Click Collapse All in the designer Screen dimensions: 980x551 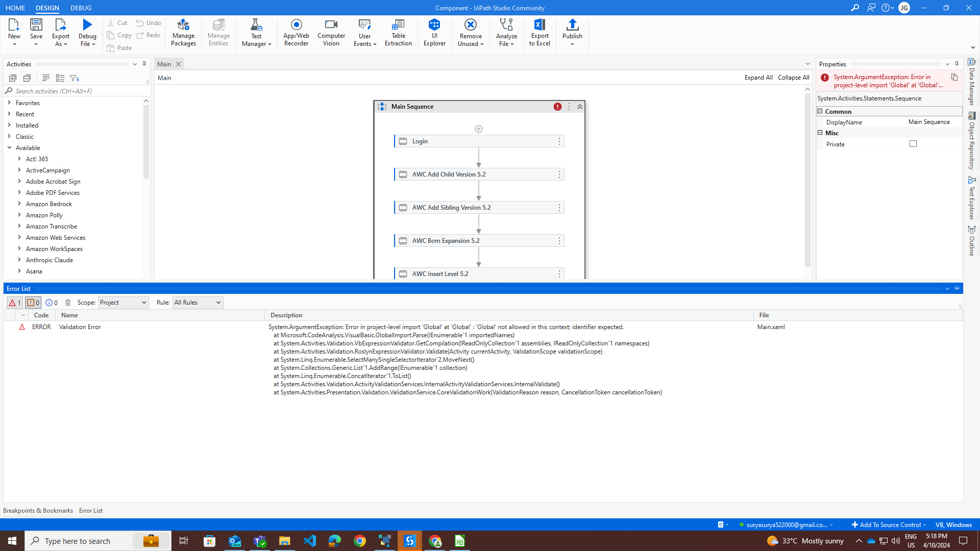tap(793, 78)
